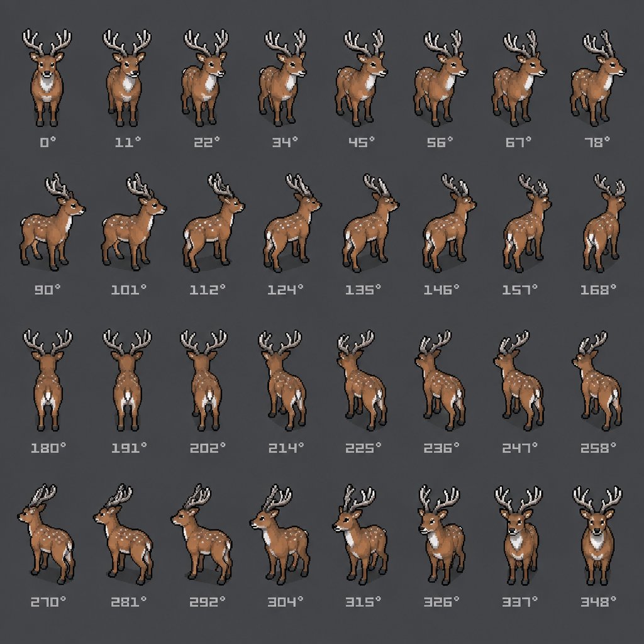Pick the deer sprite labeled 236°
Image resolution: width=644 pixels, height=644 pixels.
point(440,380)
